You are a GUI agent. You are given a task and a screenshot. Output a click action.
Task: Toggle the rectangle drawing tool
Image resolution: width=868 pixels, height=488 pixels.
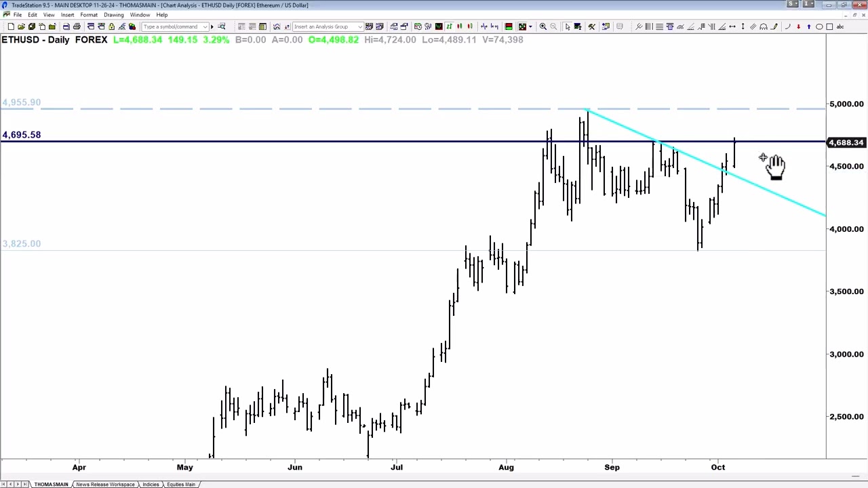coord(829,26)
